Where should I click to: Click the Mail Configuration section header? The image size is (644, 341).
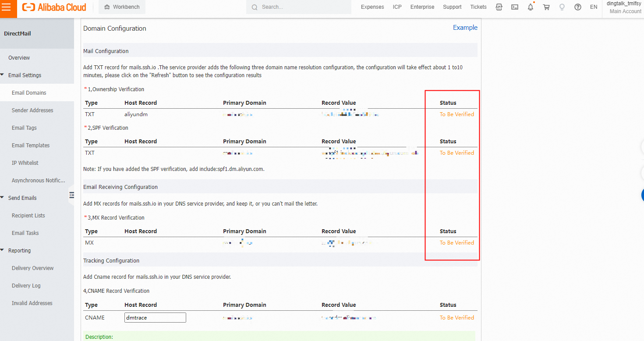106,51
